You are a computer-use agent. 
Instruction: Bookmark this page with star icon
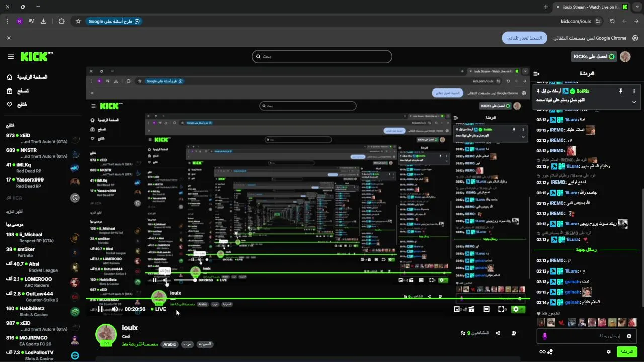tap(78, 21)
